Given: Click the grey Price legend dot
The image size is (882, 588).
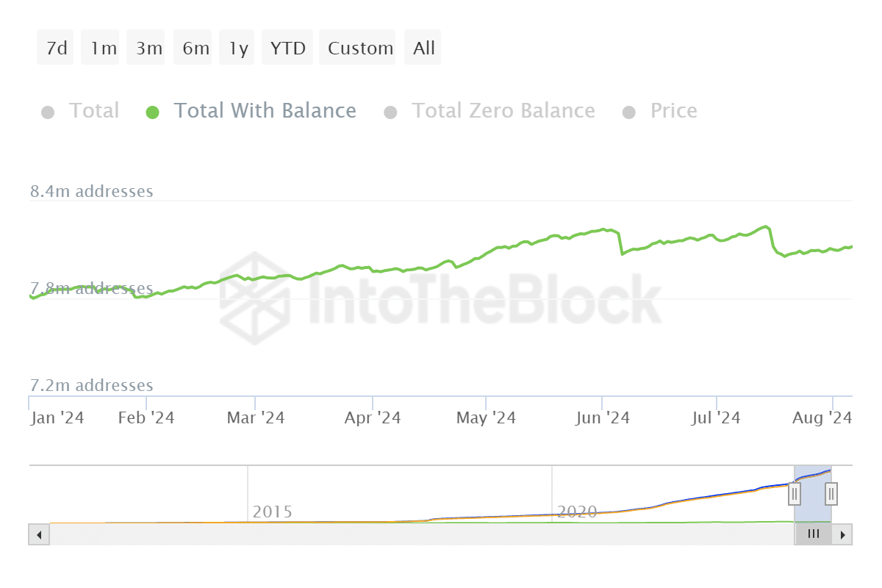Looking at the screenshot, I should (628, 112).
